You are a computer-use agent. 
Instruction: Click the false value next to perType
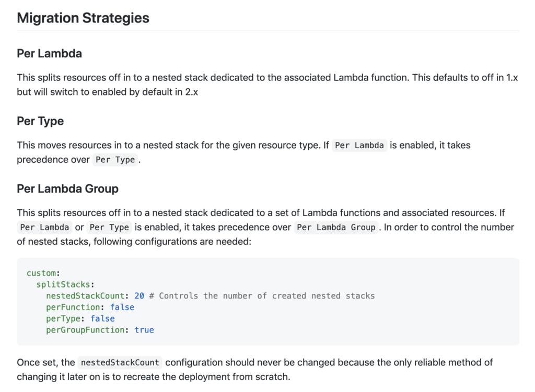pyautogui.click(x=102, y=318)
